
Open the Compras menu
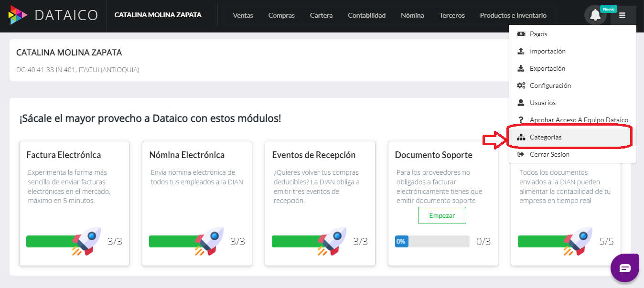coord(281,15)
